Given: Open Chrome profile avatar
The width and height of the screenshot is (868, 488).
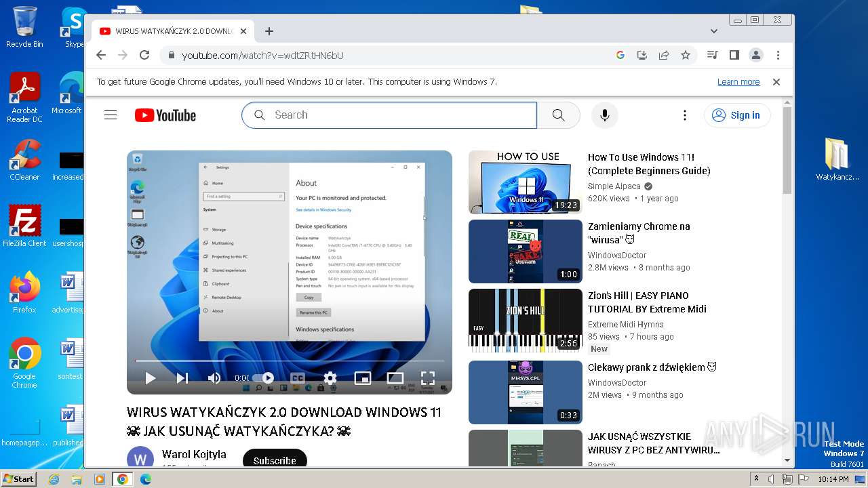Looking at the screenshot, I should click(756, 55).
